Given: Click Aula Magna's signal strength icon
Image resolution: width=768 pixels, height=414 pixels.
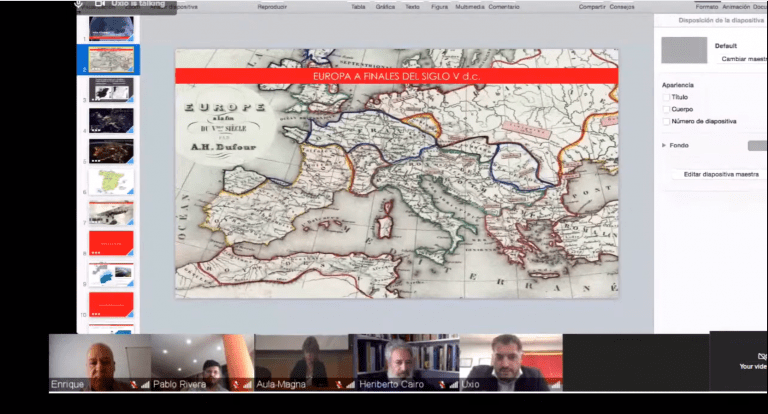Looking at the screenshot, I should point(350,385).
